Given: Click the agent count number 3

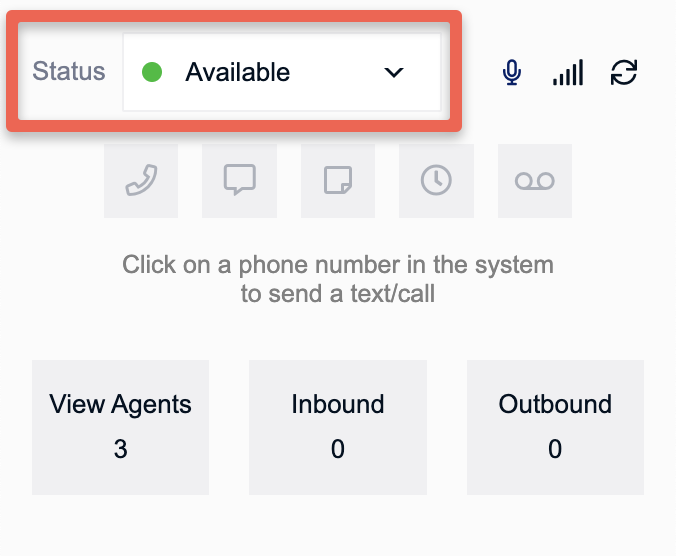Looking at the screenshot, I should (x=120, y=450).
